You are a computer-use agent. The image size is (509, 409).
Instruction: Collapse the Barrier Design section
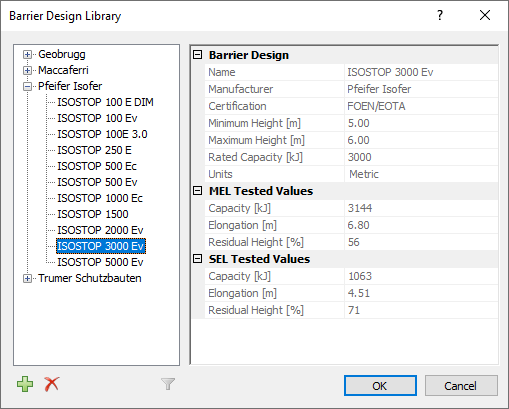pos(198,55)
